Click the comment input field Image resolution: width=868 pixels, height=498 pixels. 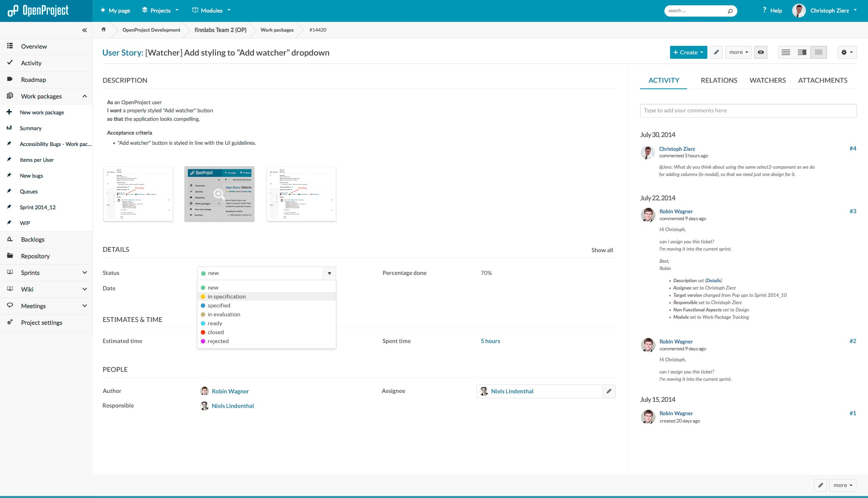(748, 110)
